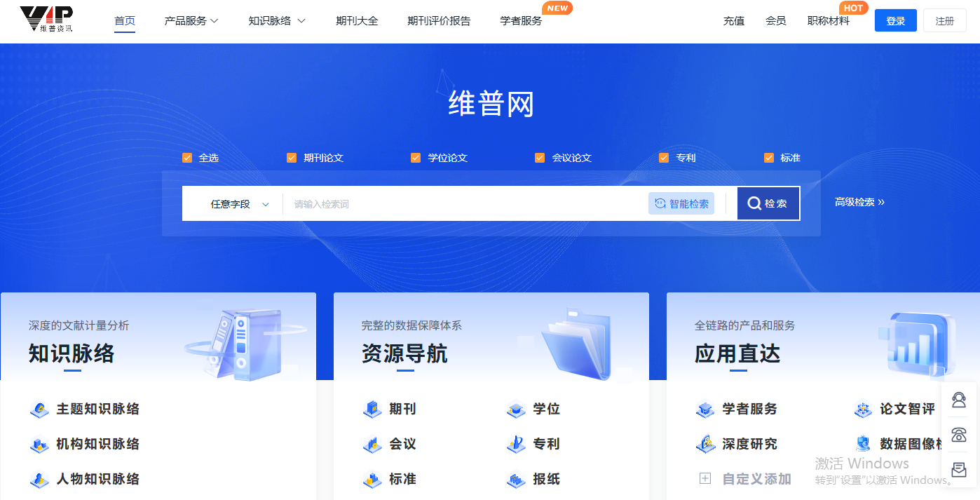
Task: Click the 检索 search button
Action: (x=768, y=203)
